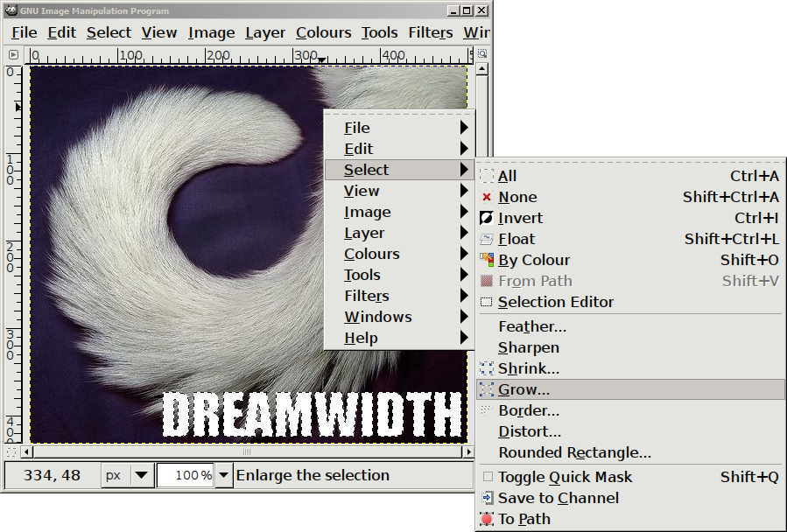Click the Selection Editor icon

coord(487,302)
